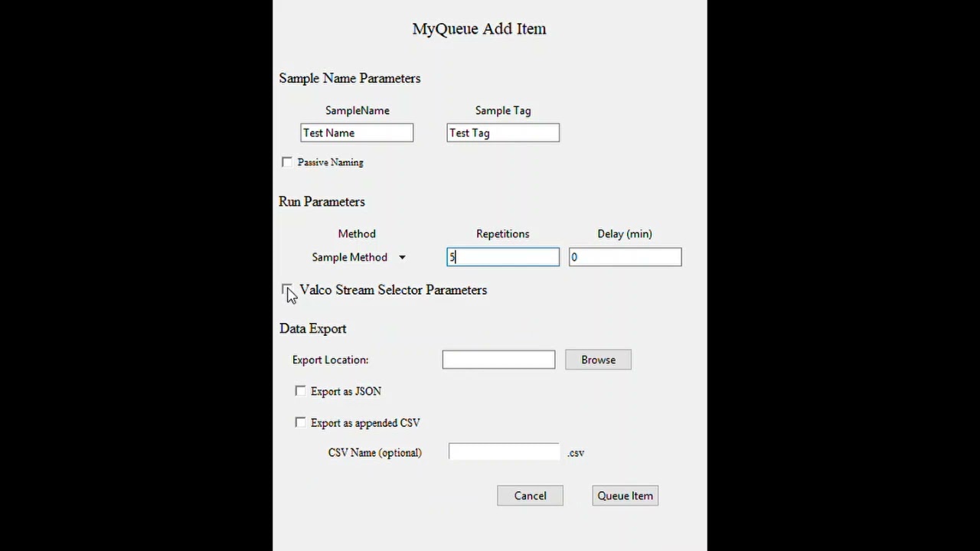Image resolution: width=980 pixels, height=551 pixels.
Task: Enable Export as appended CSV checkbox
Action: click(300, 422)
